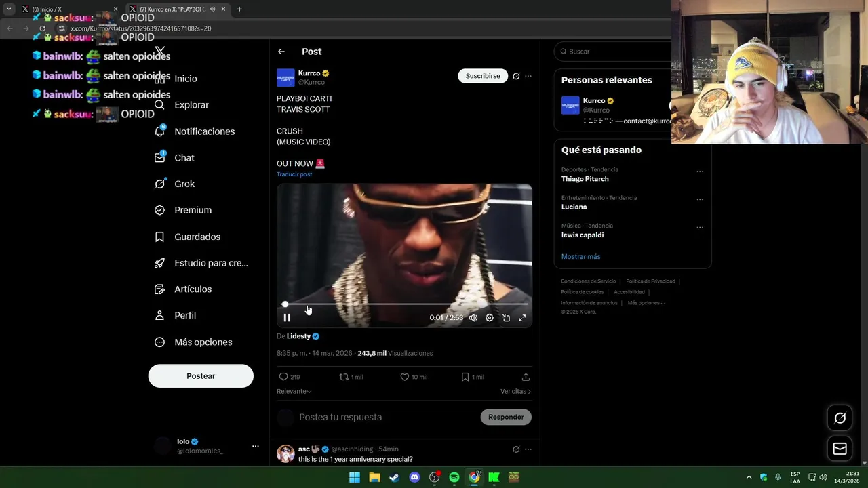Open Guardados bookmarks in sidebar
Viewport: 868px width, 488px height.
pos(188,237)
